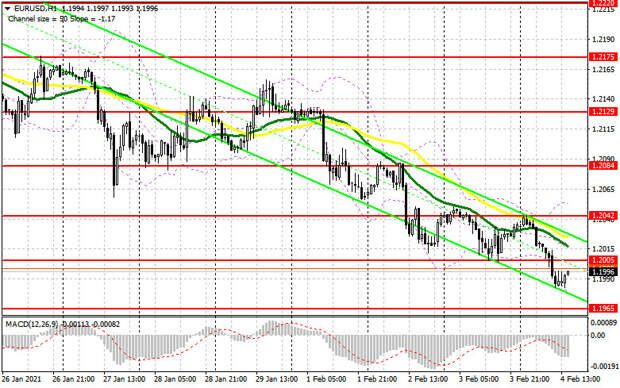Click the 28 Jan 05:00 time label
The width and height of the screenshot is (620, 388).
175,379
